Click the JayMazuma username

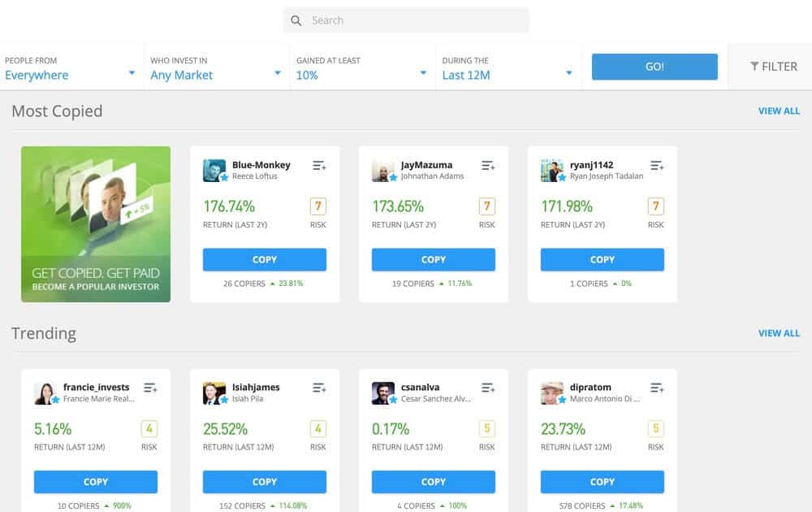pos(427,165)
